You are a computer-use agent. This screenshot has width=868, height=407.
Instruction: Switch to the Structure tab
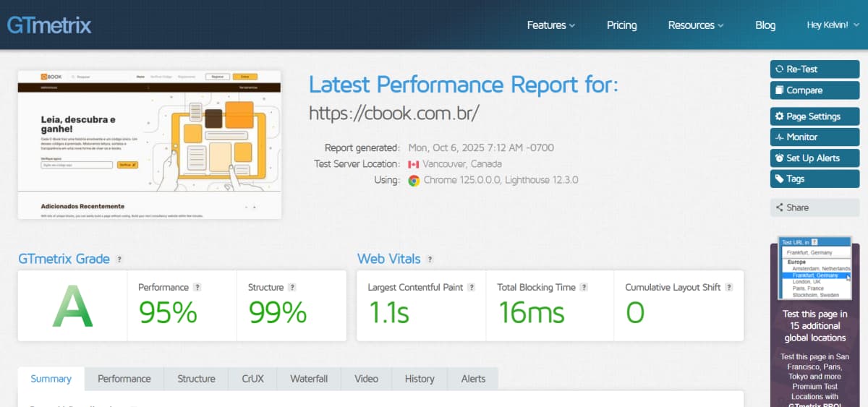coord(196,379)
